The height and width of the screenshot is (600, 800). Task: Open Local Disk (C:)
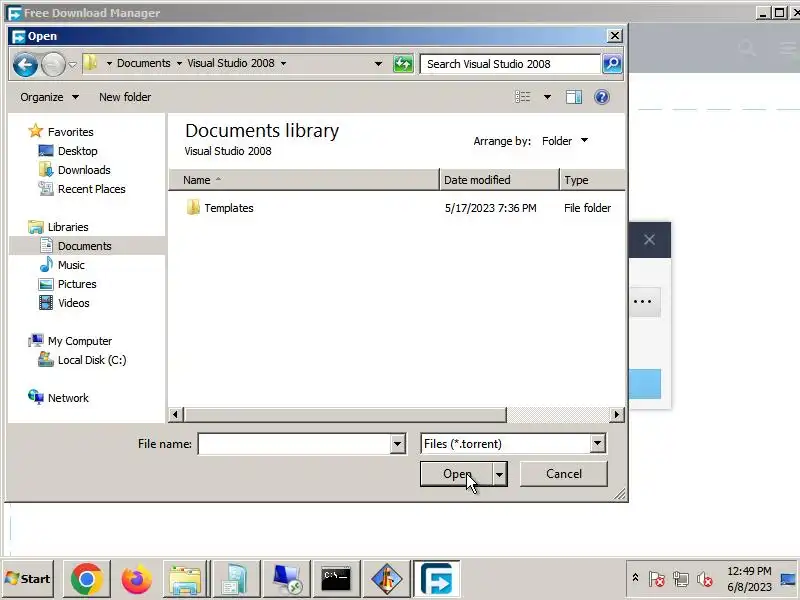[92, 360]
